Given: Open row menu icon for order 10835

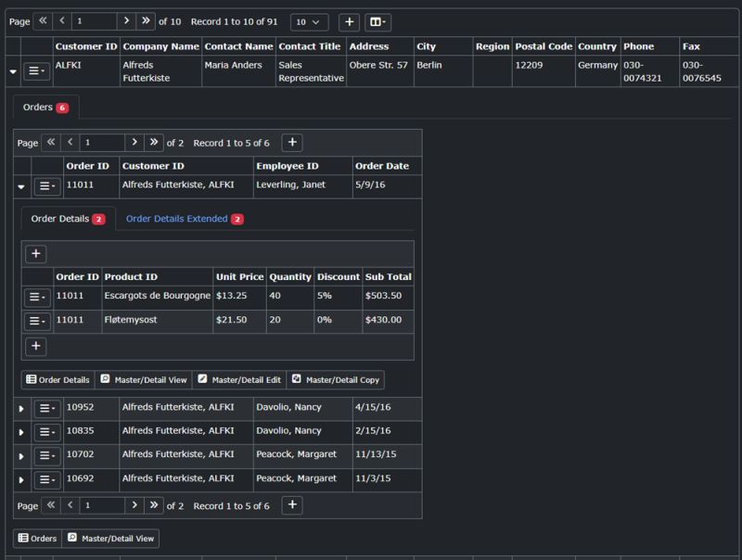Looking at the screenshot, I should tap(47, 432).
